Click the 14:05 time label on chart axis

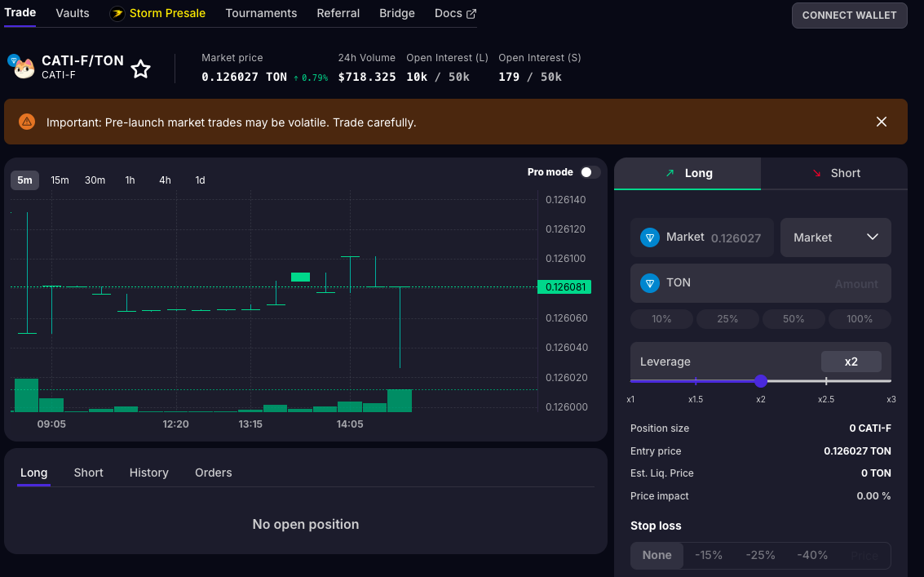[349, 424]
